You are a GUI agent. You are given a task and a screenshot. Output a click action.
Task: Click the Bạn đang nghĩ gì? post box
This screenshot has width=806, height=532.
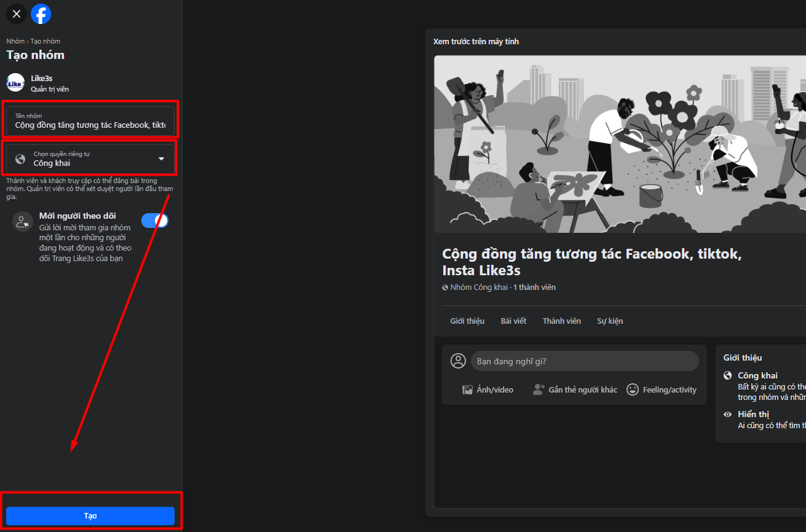pos(585,361)
